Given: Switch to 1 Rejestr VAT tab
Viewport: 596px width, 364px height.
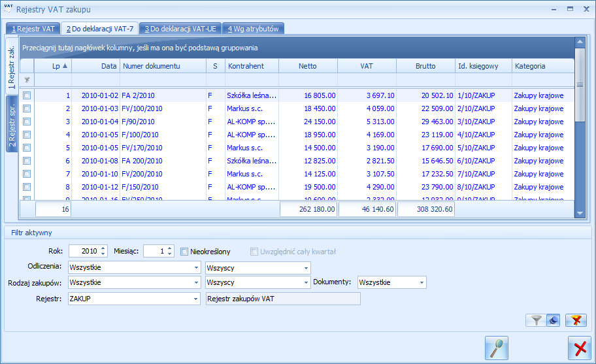Looking at the screenshot, I should point(33,29).
